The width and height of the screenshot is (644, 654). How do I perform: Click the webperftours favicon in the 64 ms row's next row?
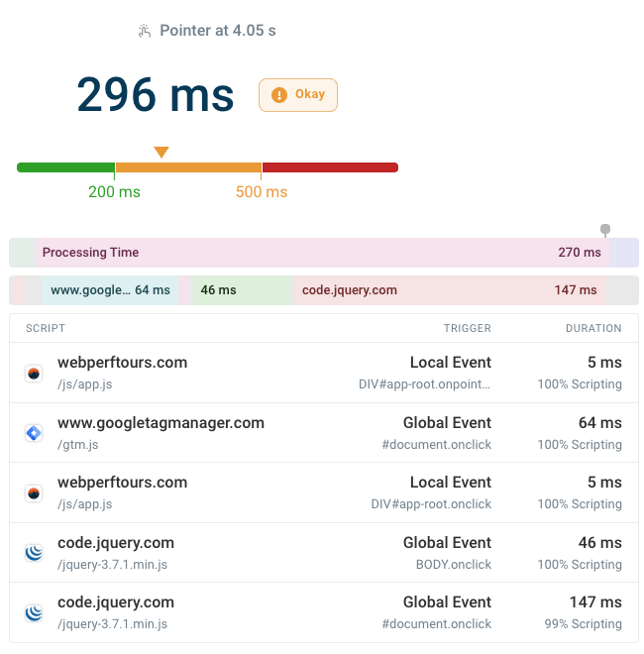click(34, 493)
